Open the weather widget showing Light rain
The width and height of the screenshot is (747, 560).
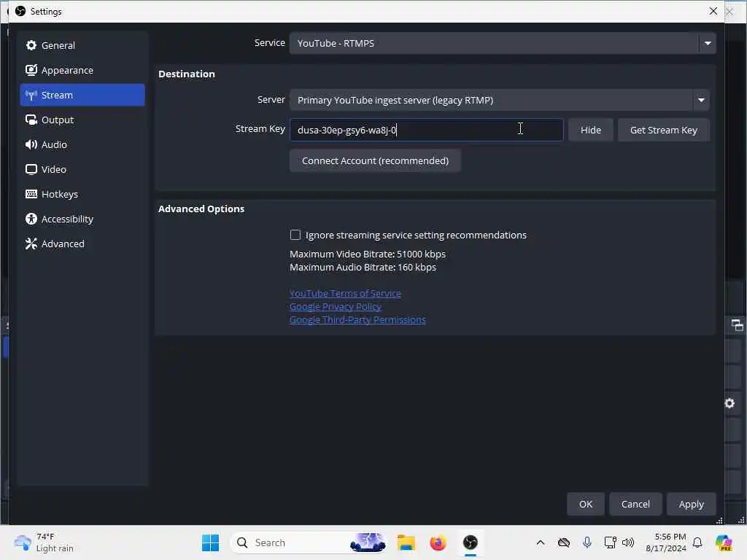coord(44,542)
